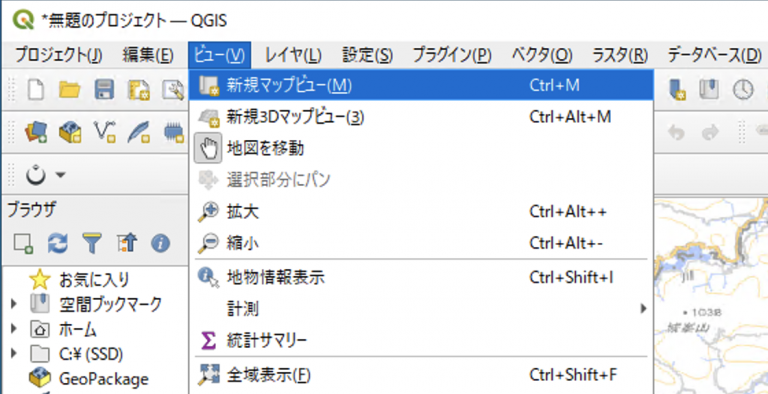This screenshot has height=394, width=768.
Task: Open the プロジェクト(J) menu
Action: [59, 55]
